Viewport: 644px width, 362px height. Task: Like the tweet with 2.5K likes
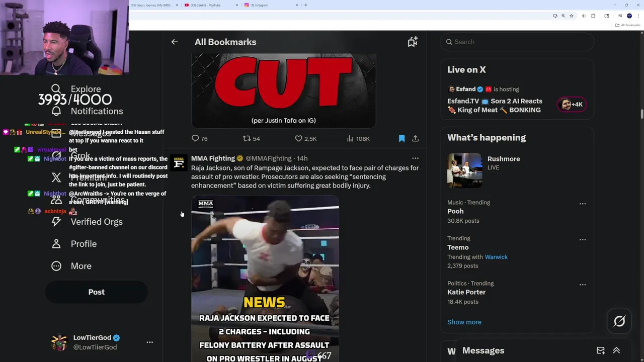point(305,138)
